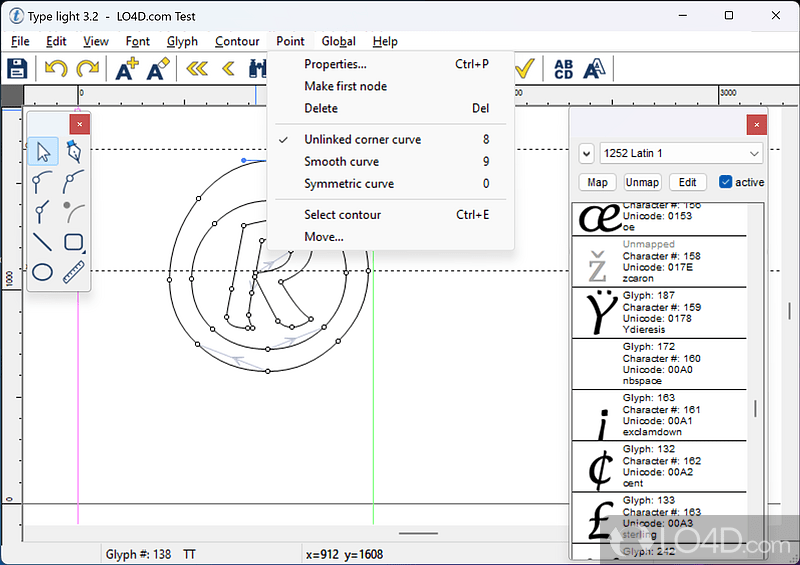This screenshot has width=800, height=565.
Task: Open the File menu
Action: 20,41
